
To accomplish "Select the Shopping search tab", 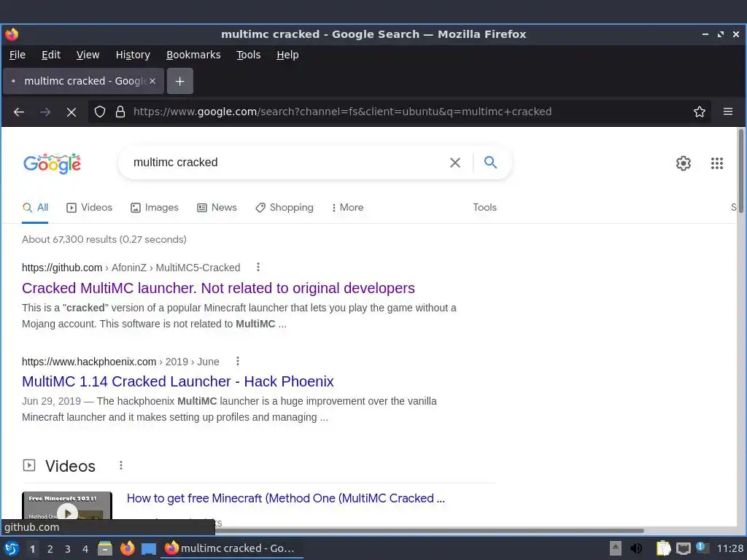I will coord(285,208).
